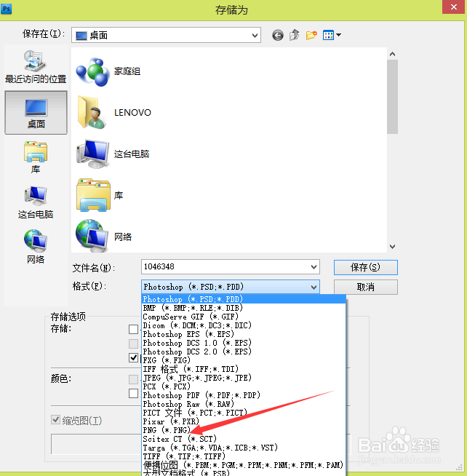Click the Save (S) button
Screen dimensions: 467x476
pos(366,267)
